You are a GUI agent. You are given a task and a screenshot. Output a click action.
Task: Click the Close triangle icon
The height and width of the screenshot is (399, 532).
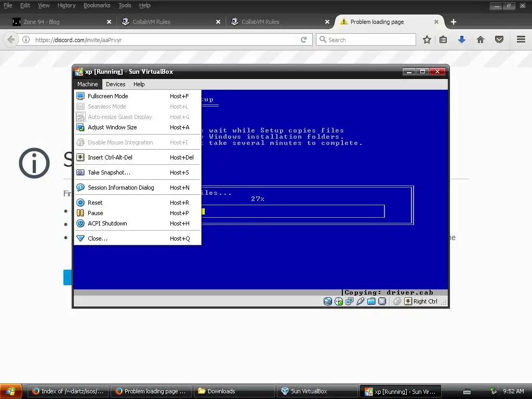pos(81,238)
